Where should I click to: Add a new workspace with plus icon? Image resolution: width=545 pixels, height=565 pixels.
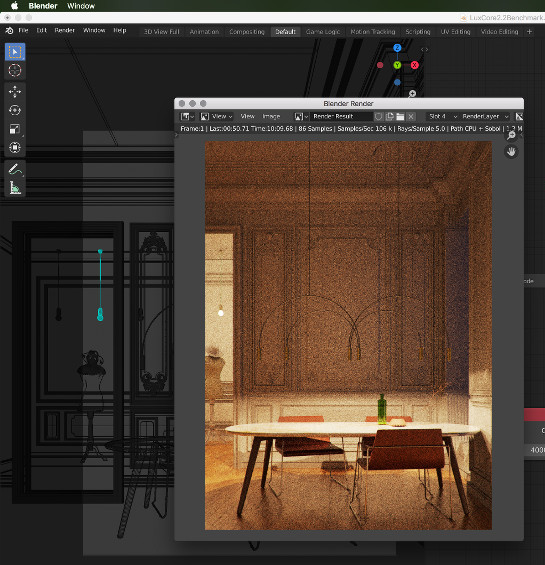(x=530, y=32)
